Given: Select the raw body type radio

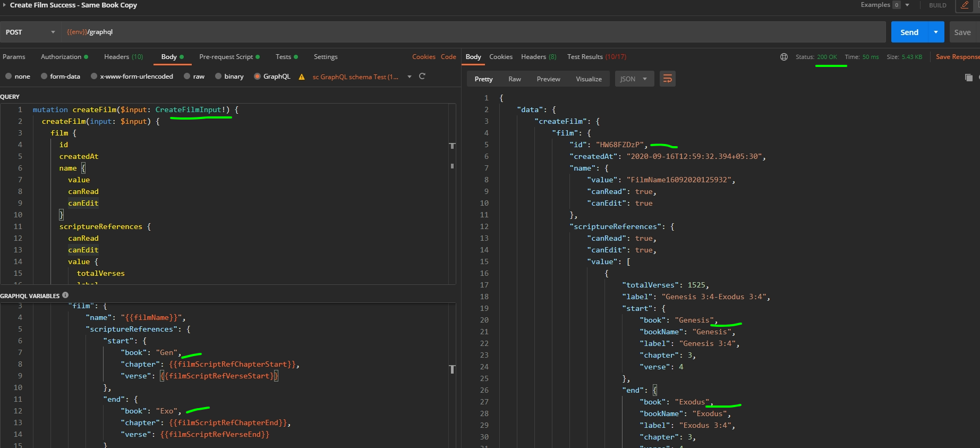Looking at the screenshot, I should click(187, 77).
